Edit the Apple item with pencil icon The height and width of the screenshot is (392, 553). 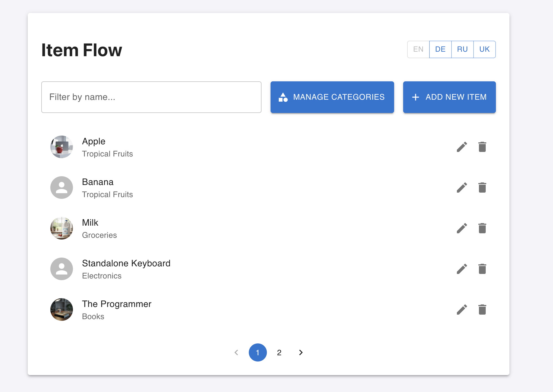462,147
